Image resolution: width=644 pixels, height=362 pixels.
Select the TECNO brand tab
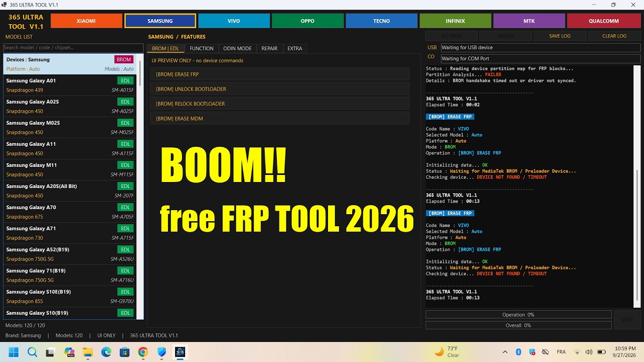(381, 21)
